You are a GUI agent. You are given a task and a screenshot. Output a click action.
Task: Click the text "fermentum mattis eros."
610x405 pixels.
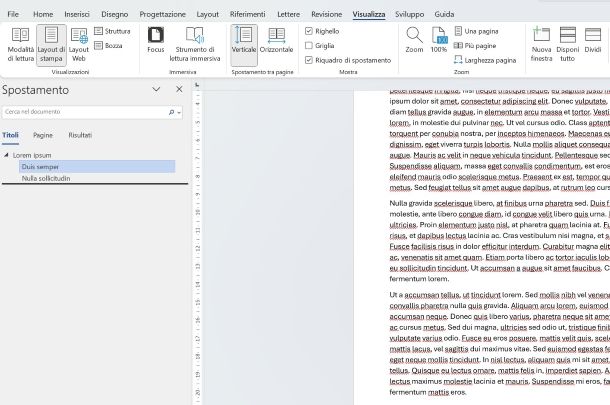click(428, 392)
